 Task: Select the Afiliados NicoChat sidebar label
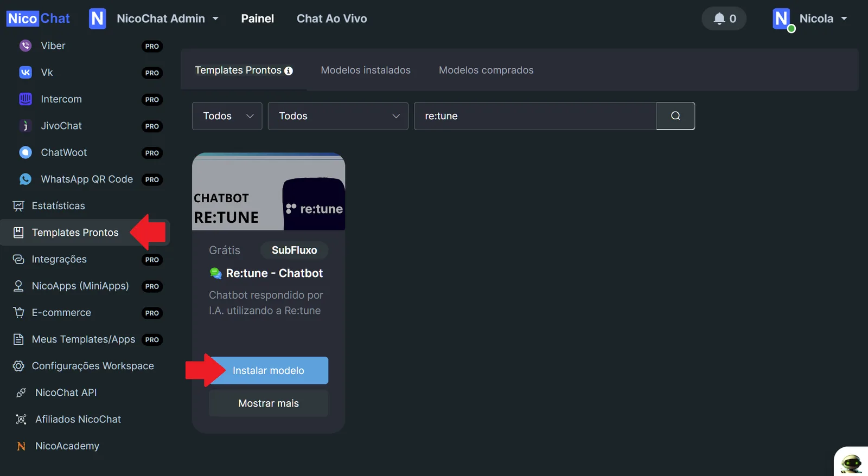click(x=78, y=419)
